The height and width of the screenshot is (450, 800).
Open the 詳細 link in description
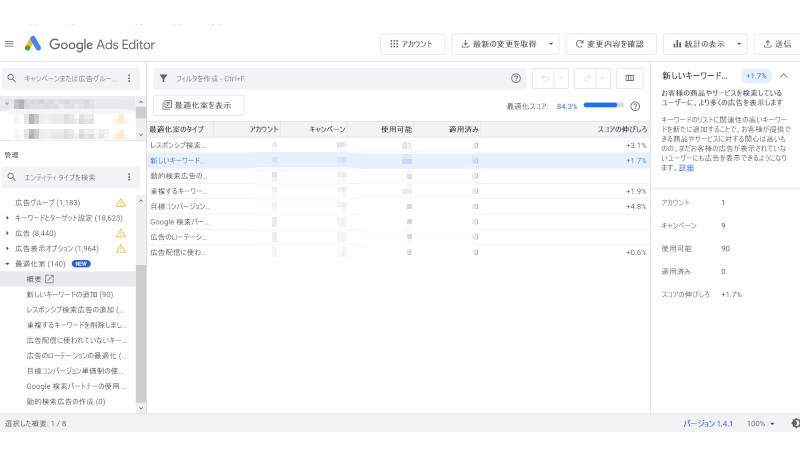click(686, 167)
